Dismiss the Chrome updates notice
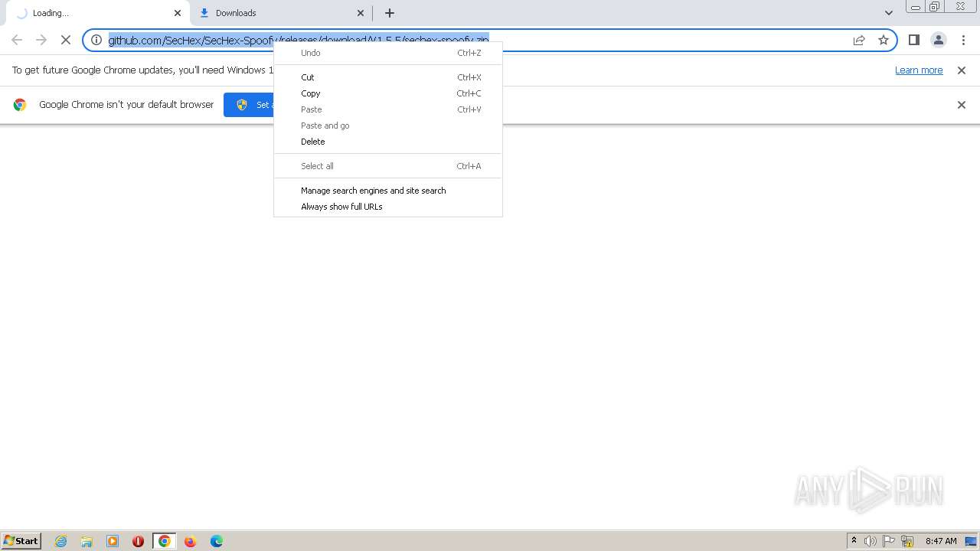The height and width of the screenshot is (551, 980). click(962, 70)
